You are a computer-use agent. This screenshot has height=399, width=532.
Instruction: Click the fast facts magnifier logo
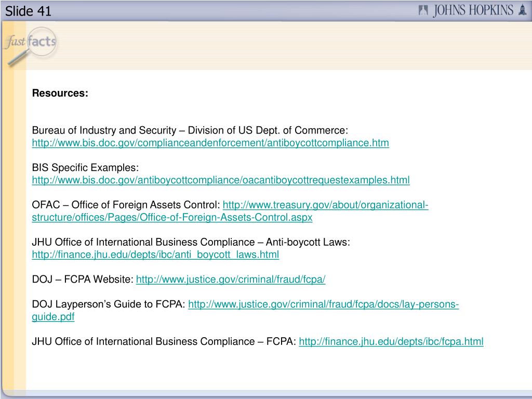31,47
